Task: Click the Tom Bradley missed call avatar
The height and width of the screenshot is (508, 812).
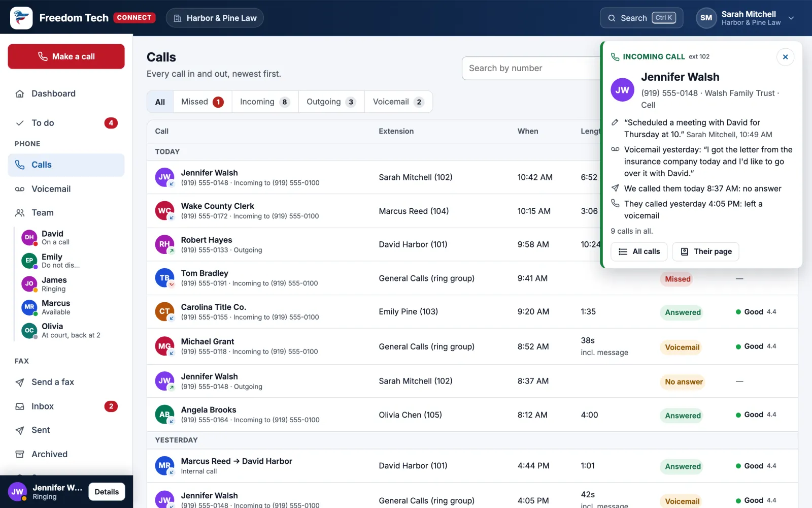Action: (164, 278)
